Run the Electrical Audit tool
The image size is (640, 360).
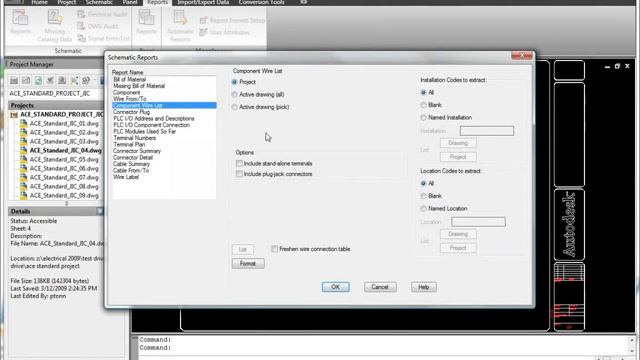(x=102, y=14)
